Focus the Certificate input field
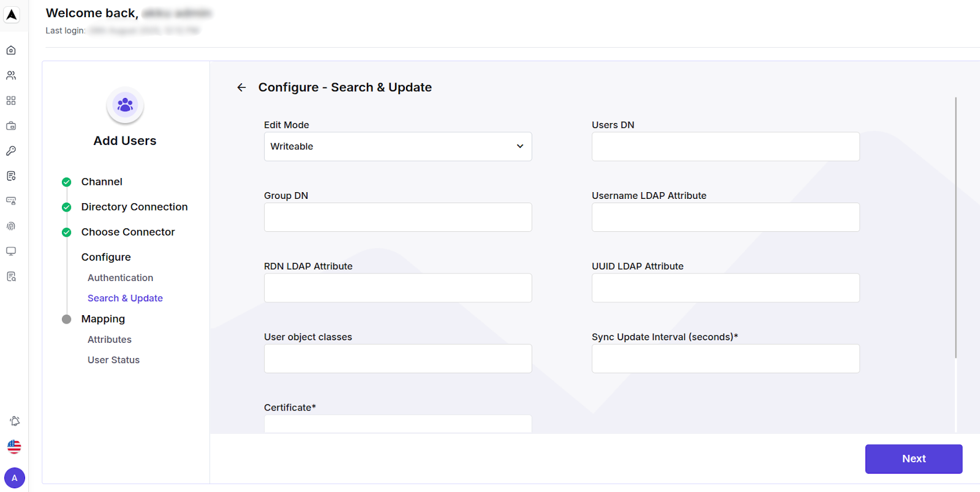The image size is (980, 492). 398,424
